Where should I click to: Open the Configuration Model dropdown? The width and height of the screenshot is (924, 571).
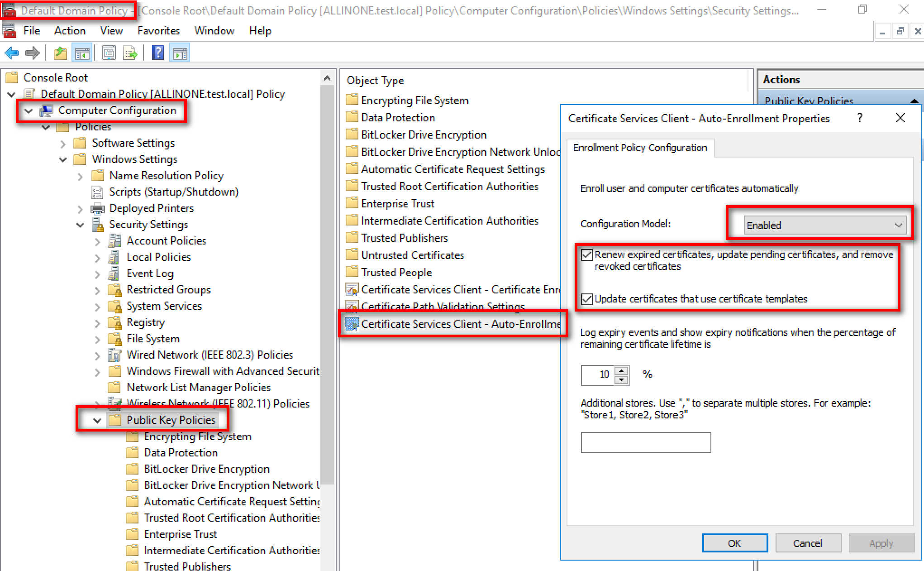[824, 225]
